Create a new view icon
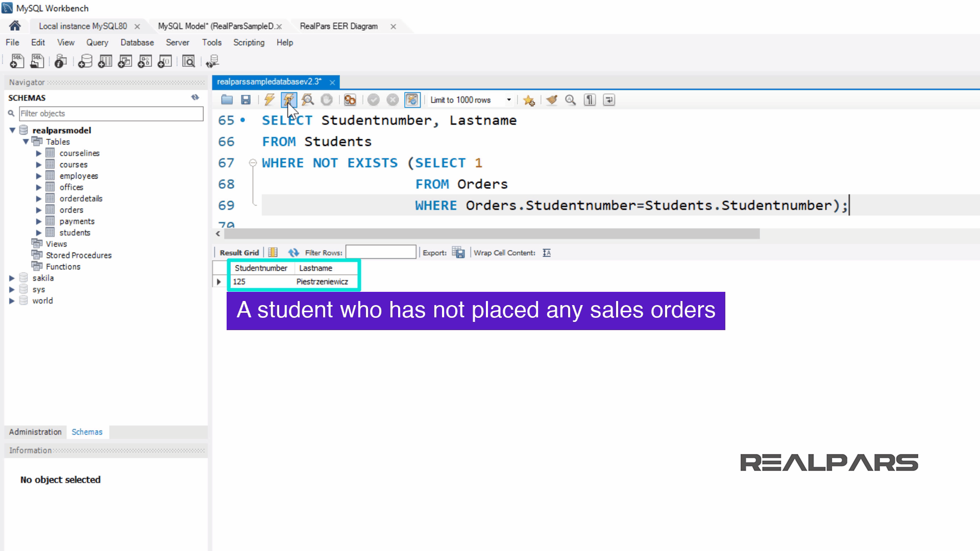Viewport: 980px width, 551px height. point(125,61)
